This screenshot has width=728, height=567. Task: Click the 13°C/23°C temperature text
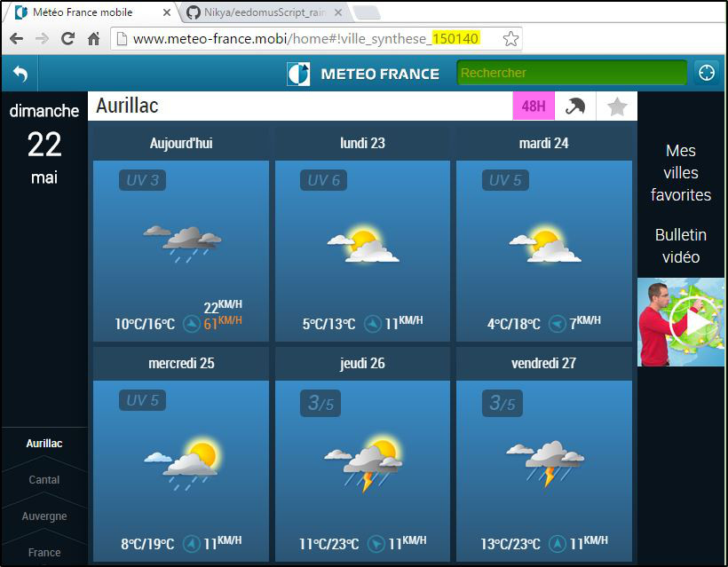pos(510,544)
